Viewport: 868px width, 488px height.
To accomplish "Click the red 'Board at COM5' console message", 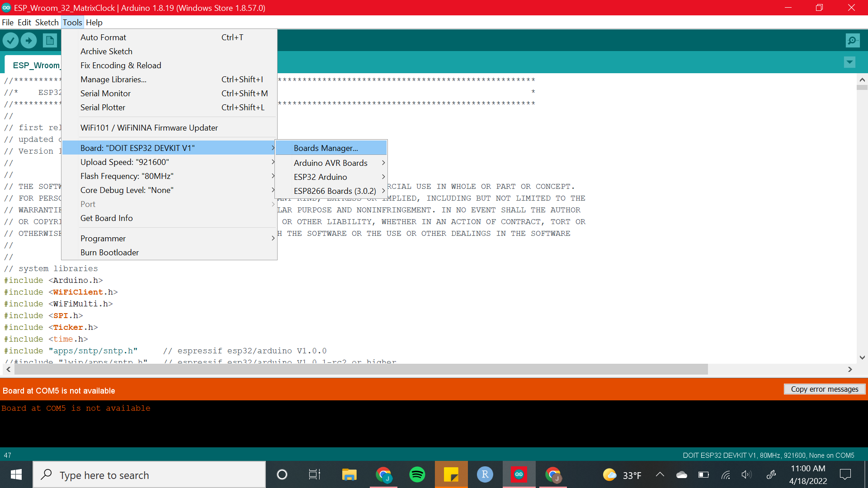I will [x=76, y=408].
